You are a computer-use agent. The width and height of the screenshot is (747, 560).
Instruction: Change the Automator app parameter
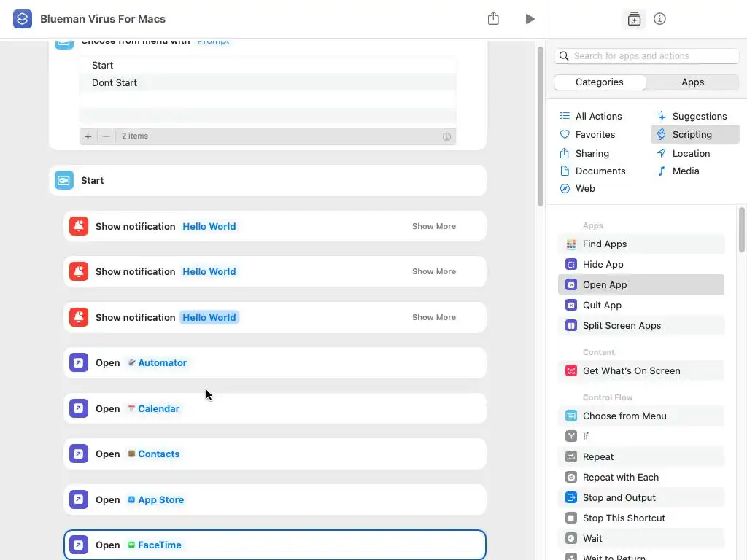tap(158, 363)
